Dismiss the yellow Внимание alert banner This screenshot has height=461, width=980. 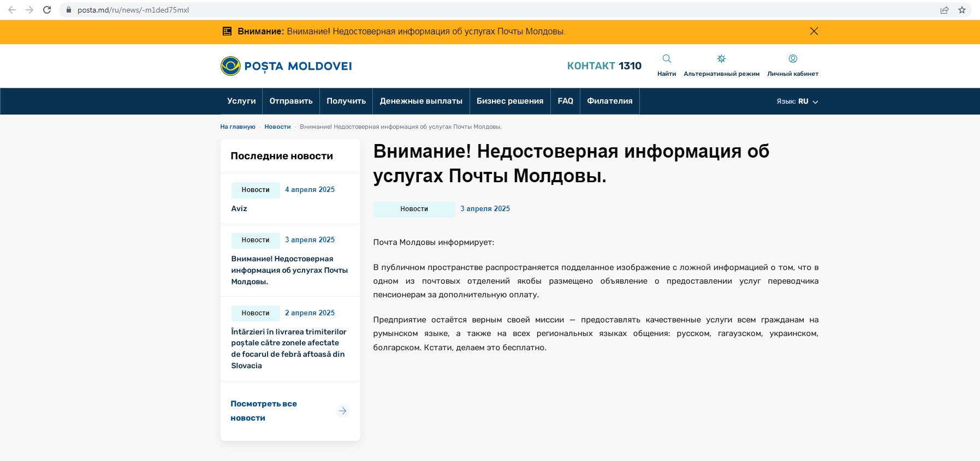813,31
